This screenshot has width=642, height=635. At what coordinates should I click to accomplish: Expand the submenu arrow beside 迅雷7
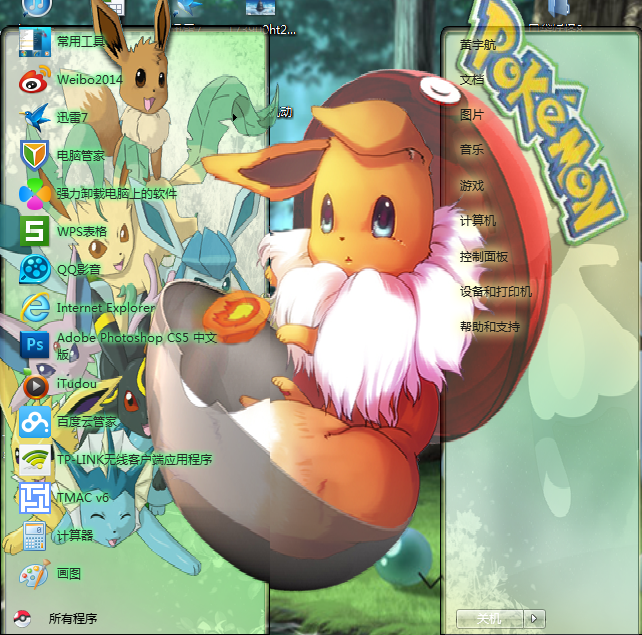[x=235, y=118]
